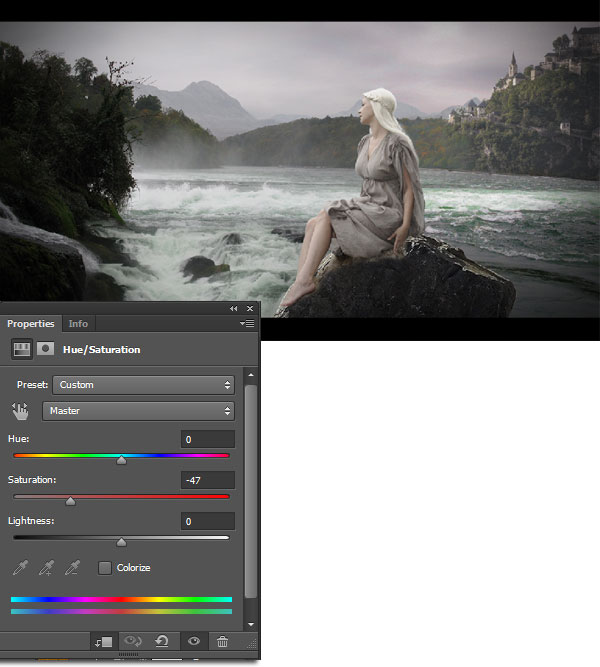Image resolution: width=600 pixels, height=667 pixels.
Task: Delete the adjustment layer with trash icon
Action: click(x=222, y=642)
